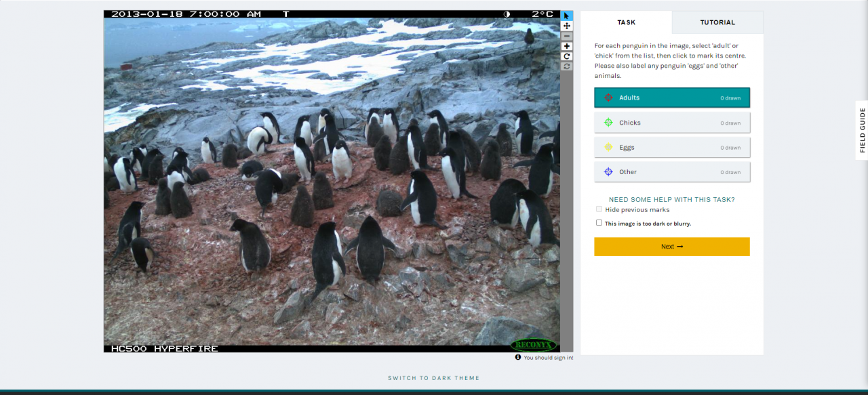Click Eggs '0 drawn' count
The width and height of the screenshot is (868, 395).
click(730, 148)
